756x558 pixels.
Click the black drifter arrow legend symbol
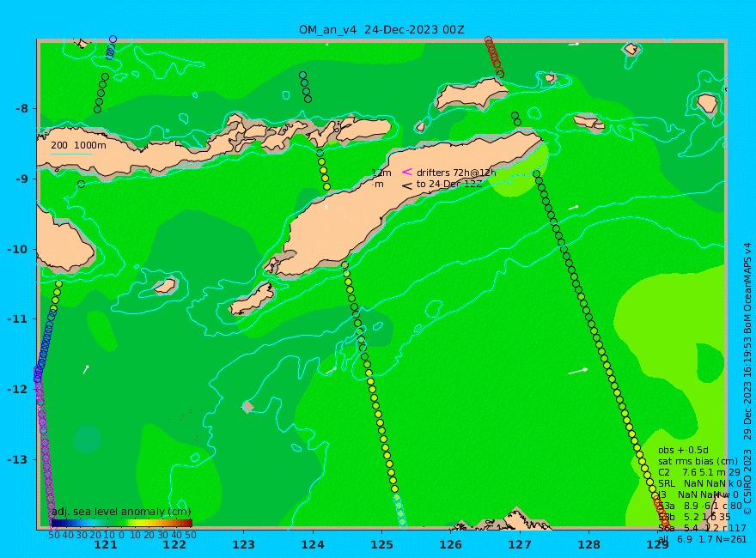pos(407,185)
